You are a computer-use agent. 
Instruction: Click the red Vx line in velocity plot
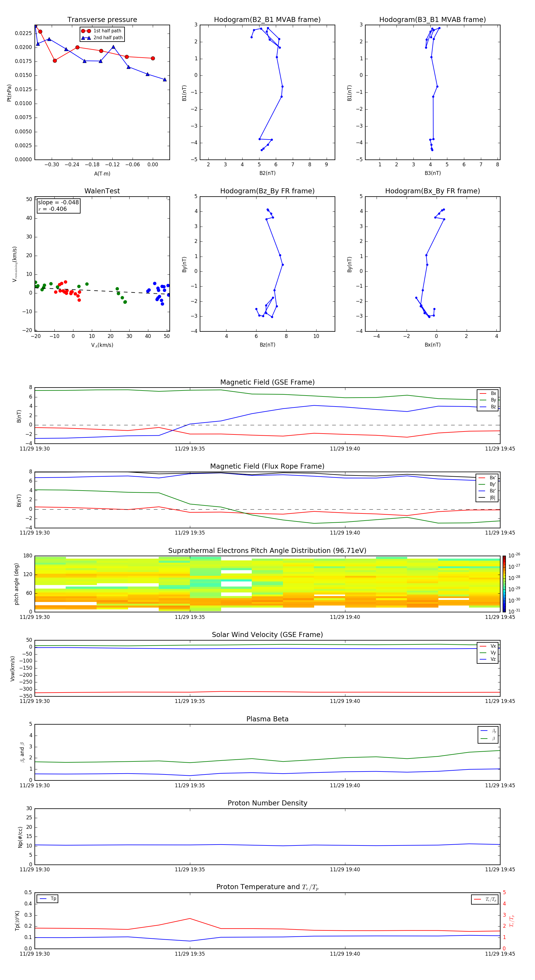267,692
